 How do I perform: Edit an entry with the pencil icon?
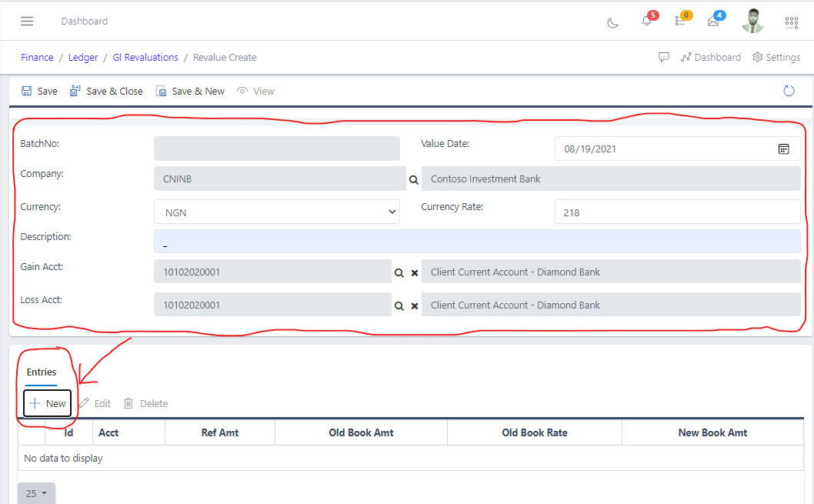click(95, 403)
